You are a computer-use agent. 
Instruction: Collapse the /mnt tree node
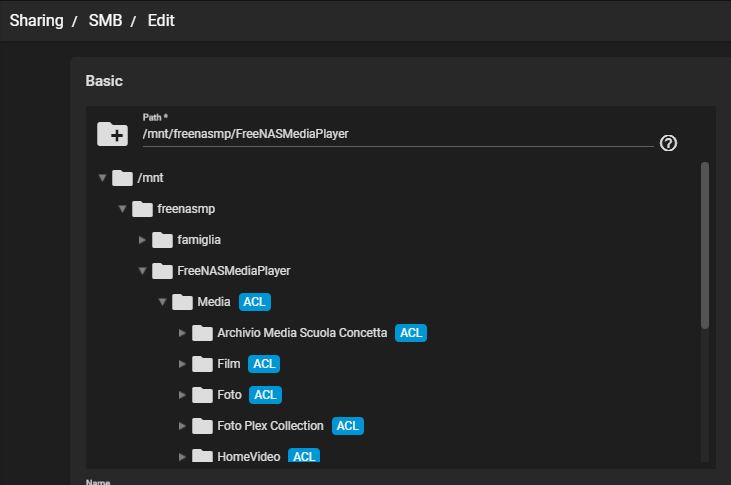tap(102, 178)
